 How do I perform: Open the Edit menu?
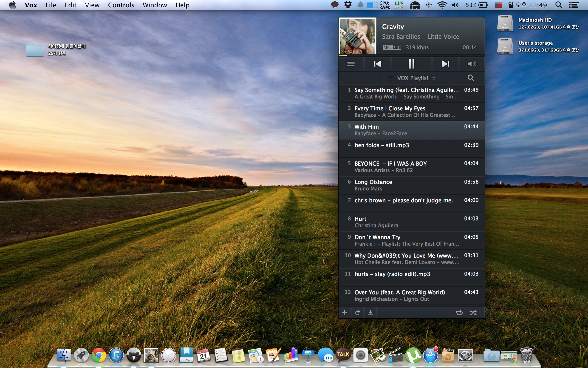pyautogui.click(x=71, y=5)
